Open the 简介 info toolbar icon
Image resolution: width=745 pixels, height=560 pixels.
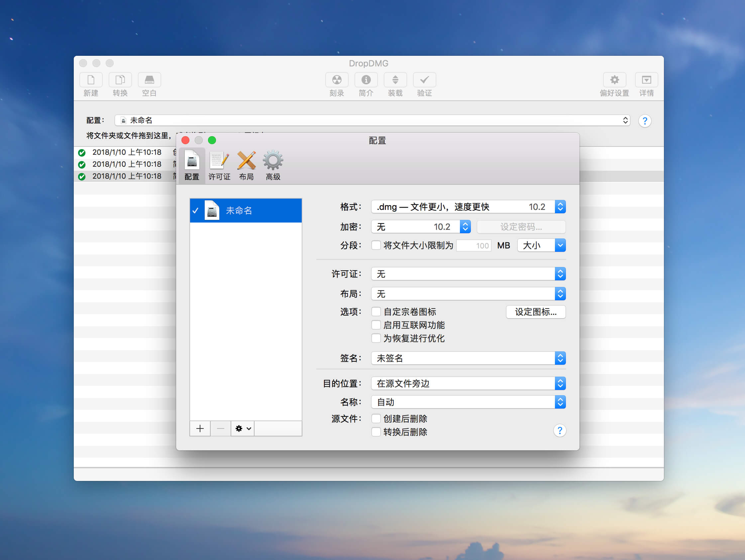coord(366,80)
